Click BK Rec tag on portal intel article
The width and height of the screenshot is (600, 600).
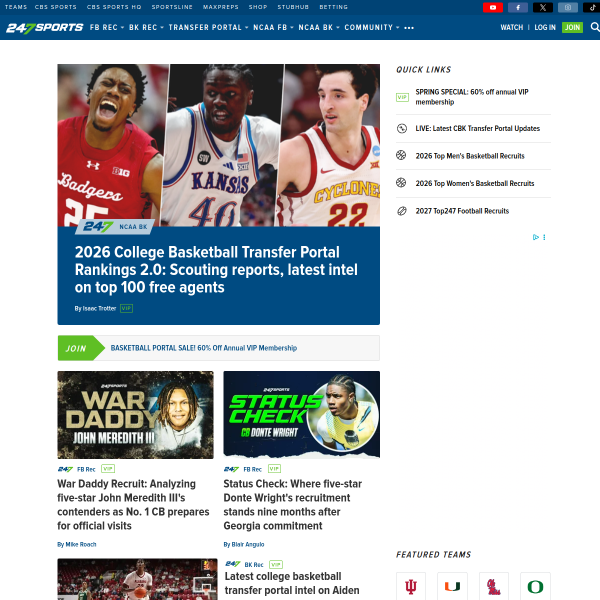tap(254, 564)
